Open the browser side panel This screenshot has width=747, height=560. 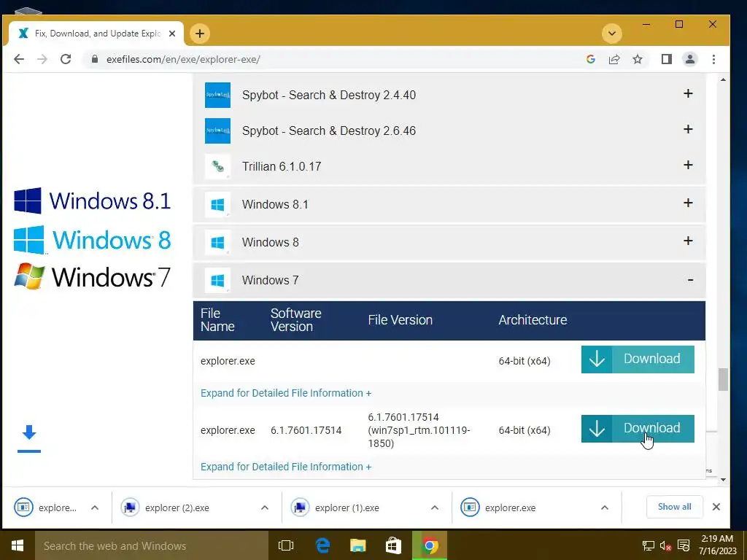coord(667,59)
